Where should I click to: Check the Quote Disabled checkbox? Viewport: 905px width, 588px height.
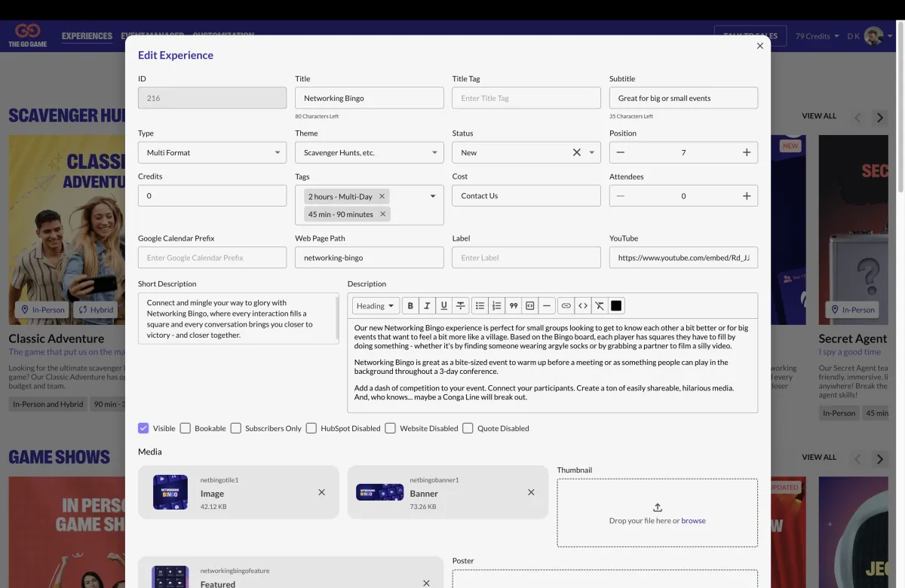coord(468,428)
